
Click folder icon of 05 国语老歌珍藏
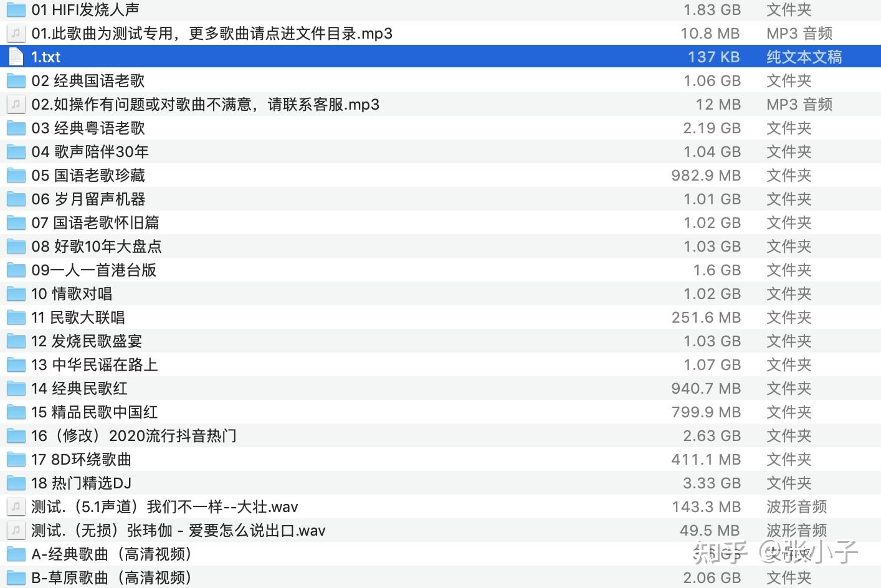point(16,176)
